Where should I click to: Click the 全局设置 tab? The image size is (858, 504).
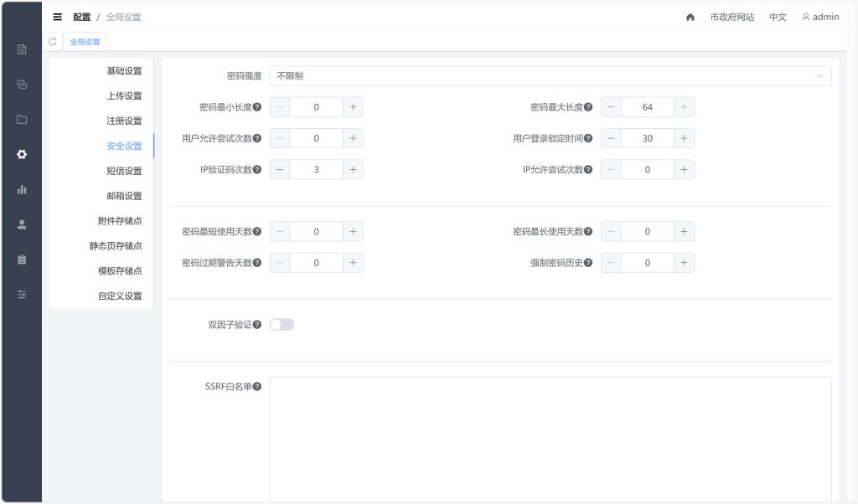coord(85,41)
